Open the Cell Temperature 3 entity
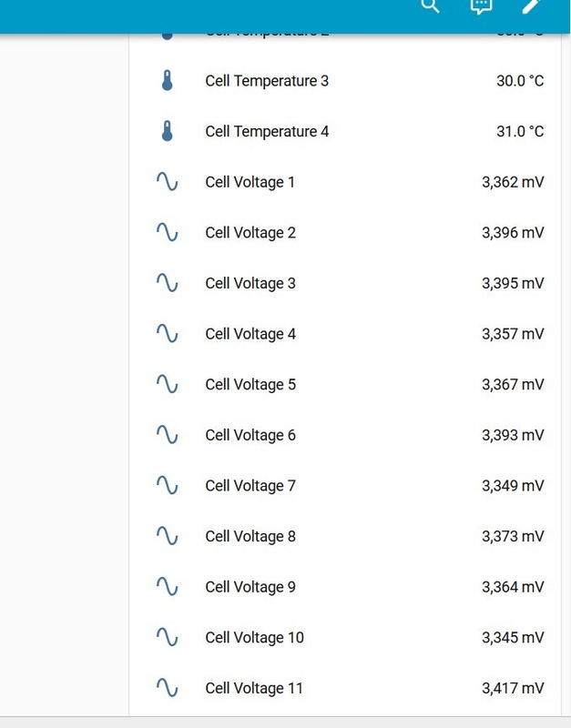Screen dimensions: 571x728 tap(267, 81)
